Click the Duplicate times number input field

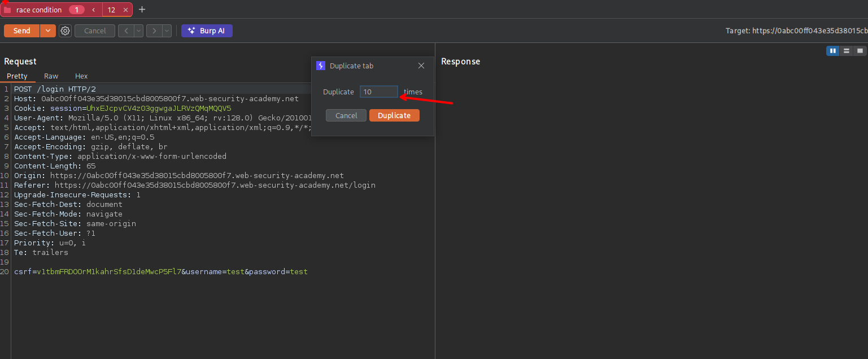pyautogui.click(x=378, y=92)
